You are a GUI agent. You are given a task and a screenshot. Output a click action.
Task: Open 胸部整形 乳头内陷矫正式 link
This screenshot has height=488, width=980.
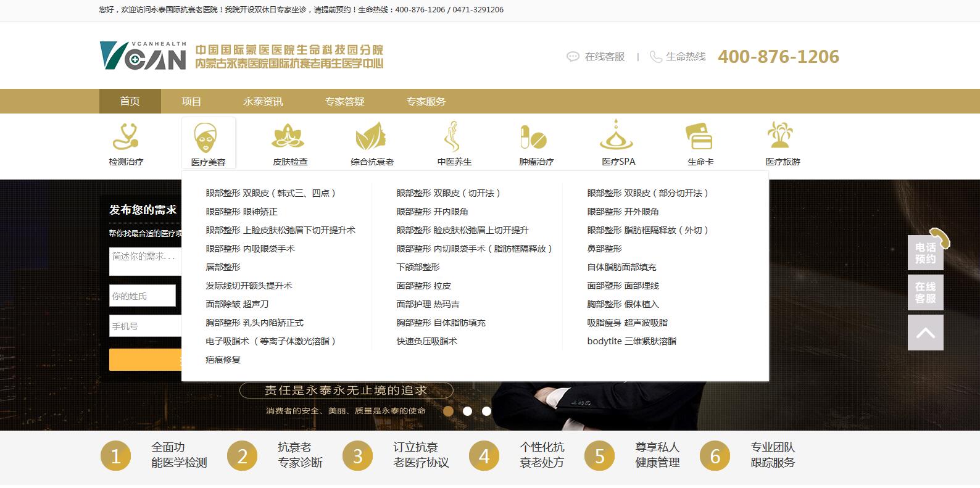tap(254, 323)
